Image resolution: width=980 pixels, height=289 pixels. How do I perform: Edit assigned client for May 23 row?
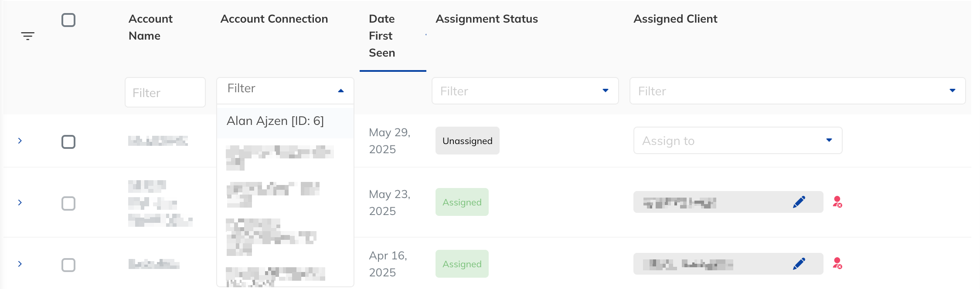(x=799, y=202)
